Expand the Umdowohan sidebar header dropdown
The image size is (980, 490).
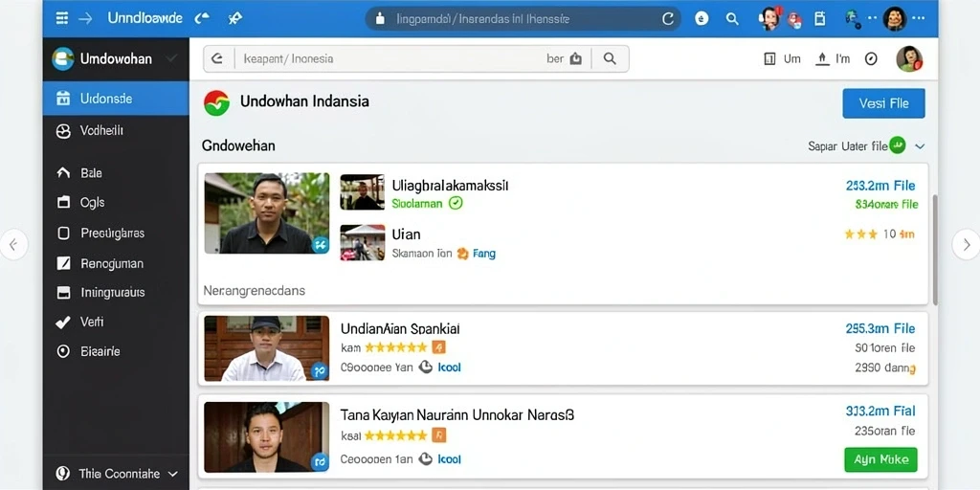(x=171, y=58)
